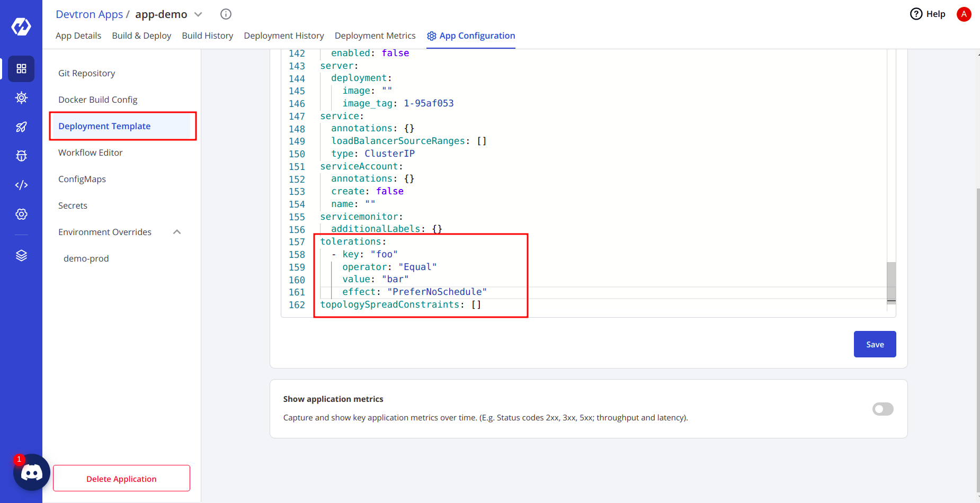
Task: Open the layers Stack Manager sidebar icon
Action: (21, 255)
